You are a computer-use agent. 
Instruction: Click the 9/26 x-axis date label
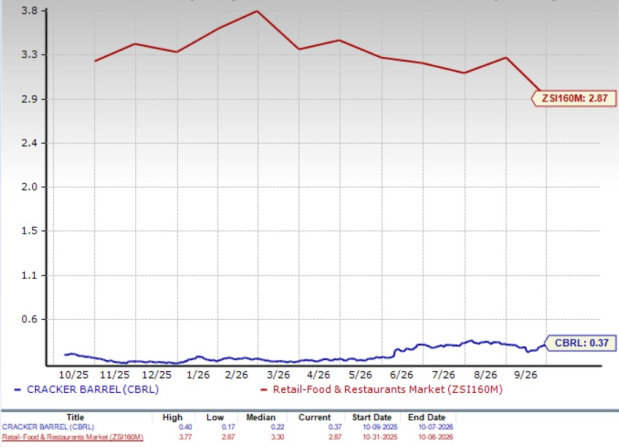tap(525, 375)
